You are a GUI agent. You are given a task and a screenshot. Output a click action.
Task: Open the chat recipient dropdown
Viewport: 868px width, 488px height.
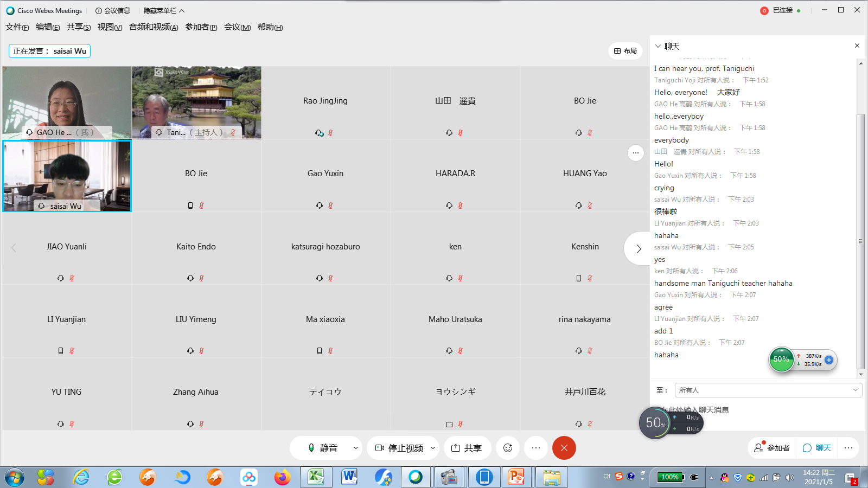click(768, 390)
